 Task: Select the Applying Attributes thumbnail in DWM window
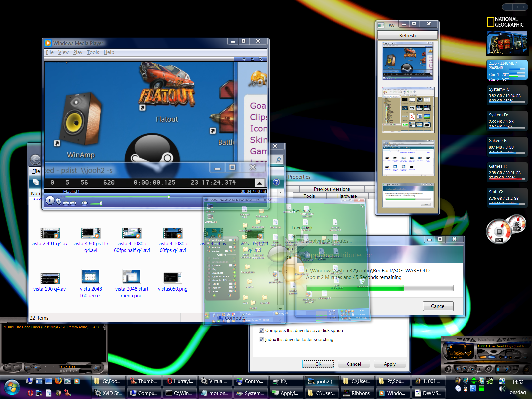pyautogui.click(x=408, y=195)
